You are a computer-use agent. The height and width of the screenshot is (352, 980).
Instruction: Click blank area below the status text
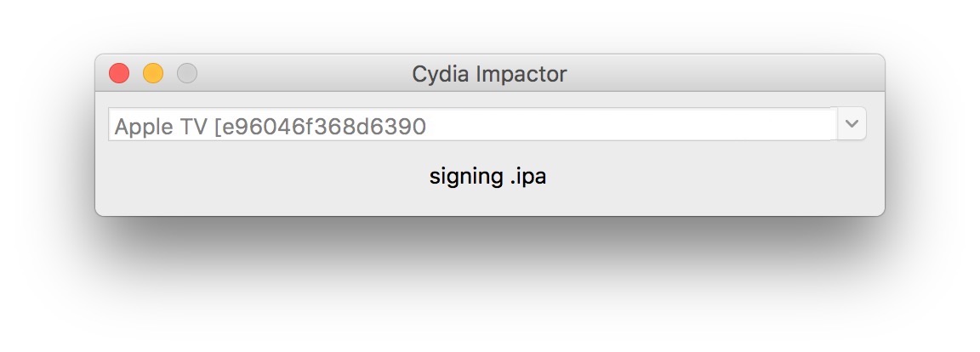click(489, 204)
